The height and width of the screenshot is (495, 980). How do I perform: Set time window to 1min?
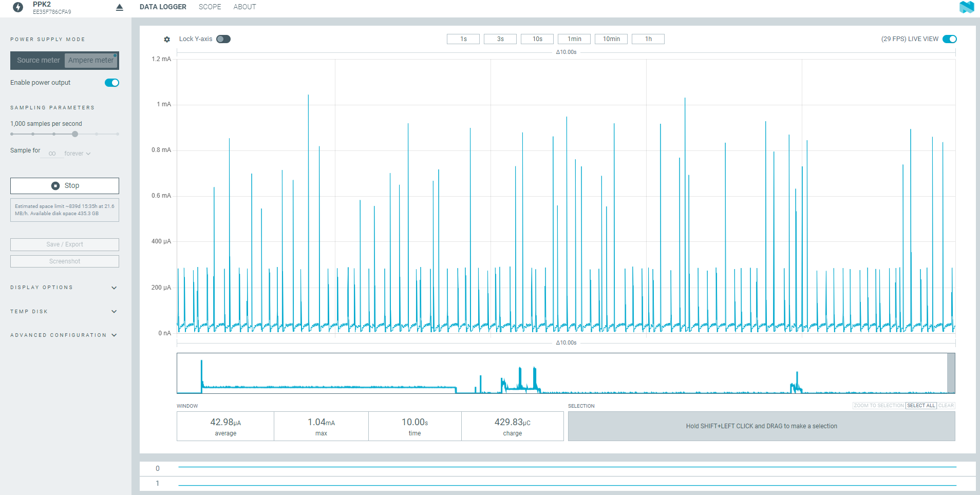coord(574,39)
